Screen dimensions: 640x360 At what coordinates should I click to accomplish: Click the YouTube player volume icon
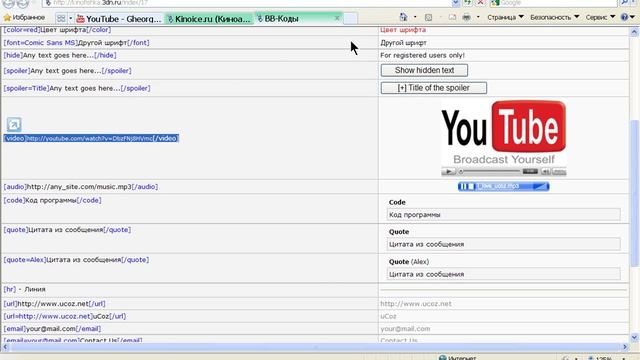click(545, 172)
